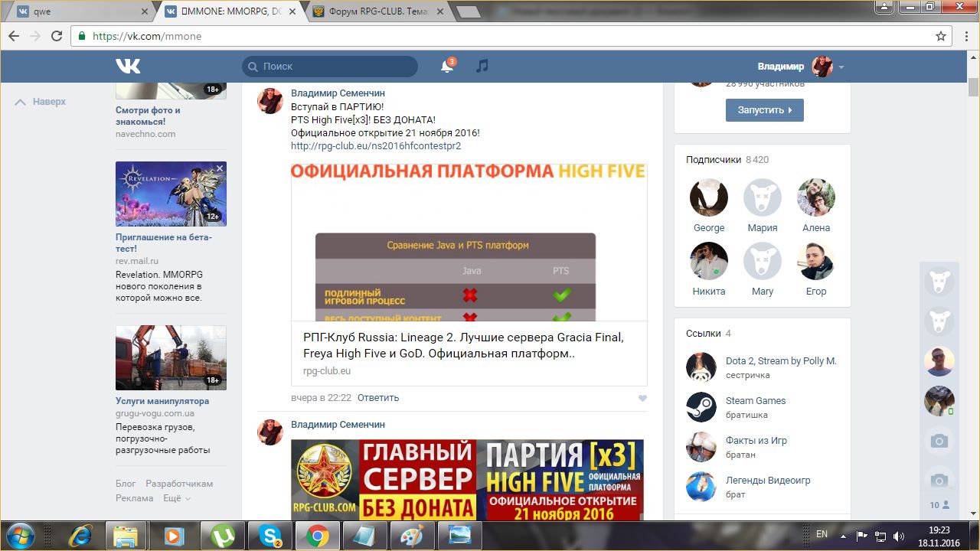Close the qwe tab
This screenshot has height=551, width=980.
click(145, 11)
